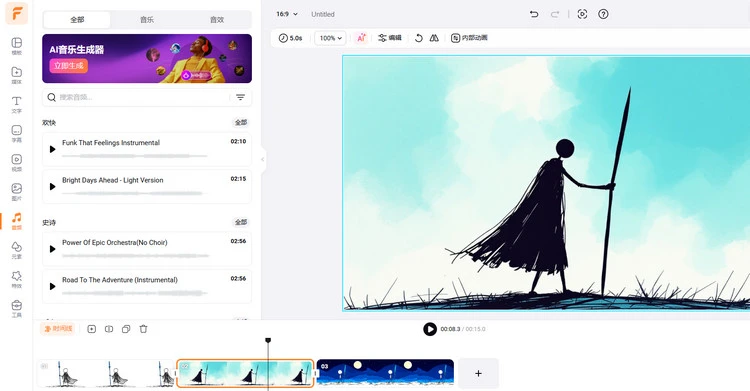Click the 'Bright Days Ahead - Light Version' track title
This screenshot has height=391, width=750.
point(113,180)
